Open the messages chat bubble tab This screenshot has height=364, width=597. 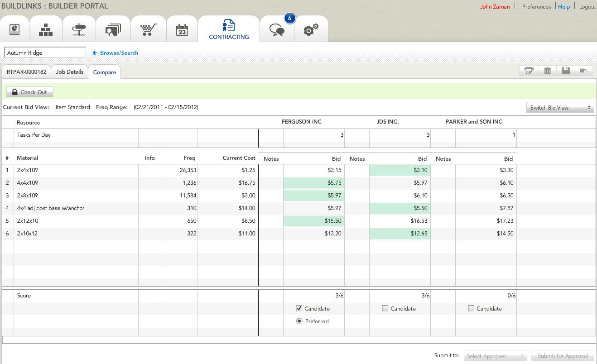[x=277, y=30]
